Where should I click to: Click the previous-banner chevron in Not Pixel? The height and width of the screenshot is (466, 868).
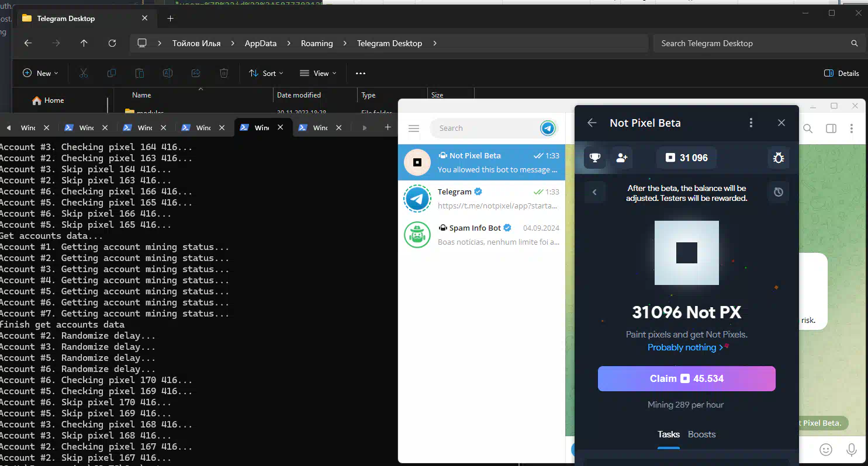coord(595,192)
